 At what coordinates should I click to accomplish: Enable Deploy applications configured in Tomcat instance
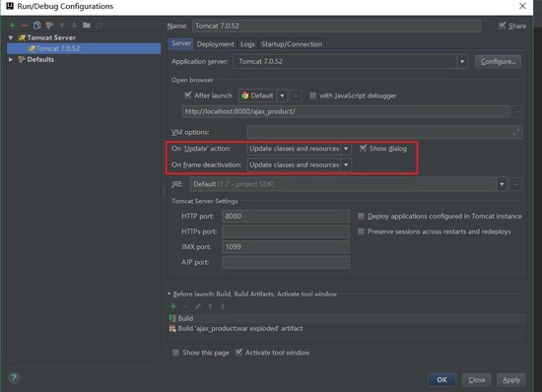(361, 217)
